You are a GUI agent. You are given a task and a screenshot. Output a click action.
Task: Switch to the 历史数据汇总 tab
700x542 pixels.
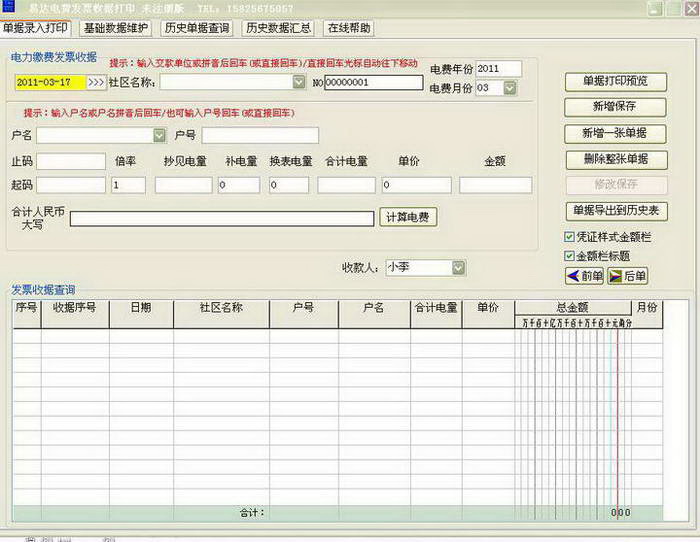click(x=277, y=27)
